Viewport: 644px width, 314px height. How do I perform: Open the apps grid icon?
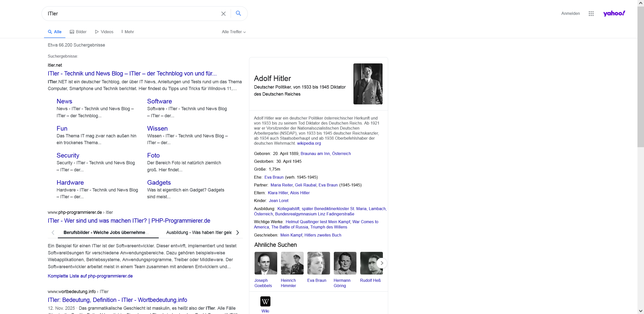pos(591,14)
